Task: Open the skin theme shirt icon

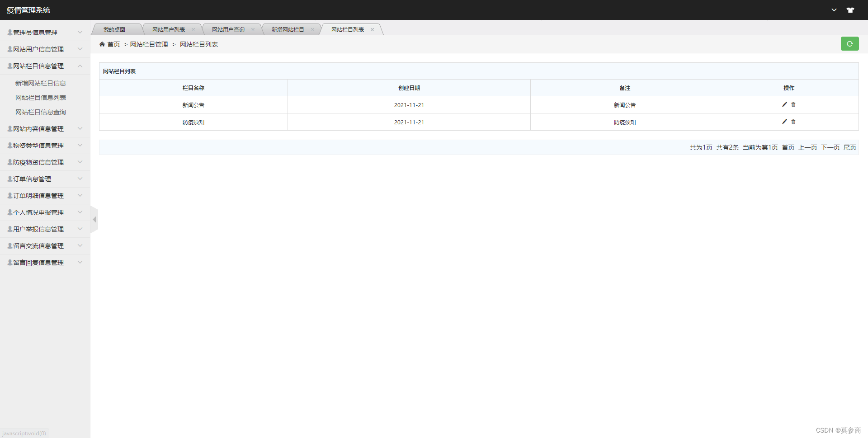Action: point(850,10)
